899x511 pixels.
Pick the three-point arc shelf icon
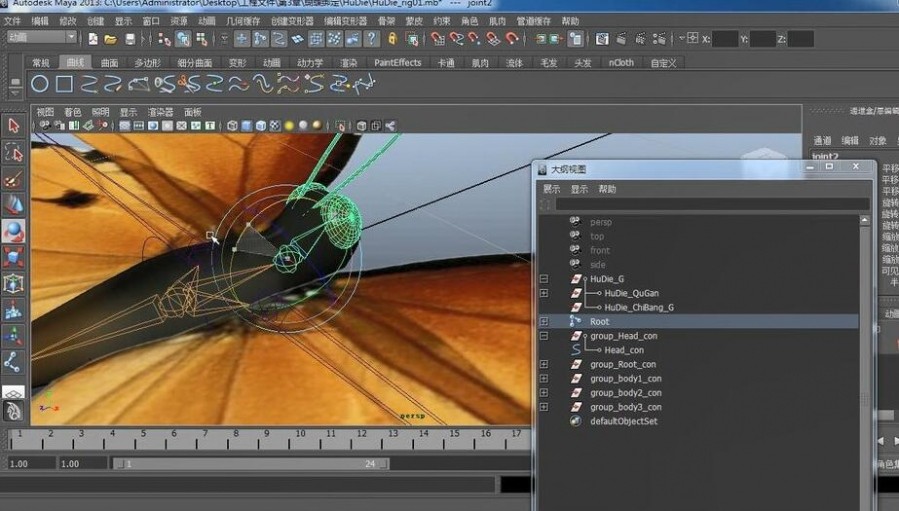click(138, 85)
